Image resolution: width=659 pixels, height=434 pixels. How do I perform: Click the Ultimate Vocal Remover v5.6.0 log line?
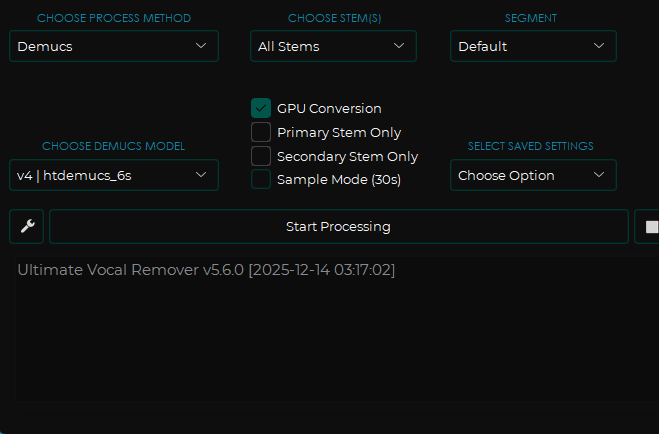tap(206, 270)
